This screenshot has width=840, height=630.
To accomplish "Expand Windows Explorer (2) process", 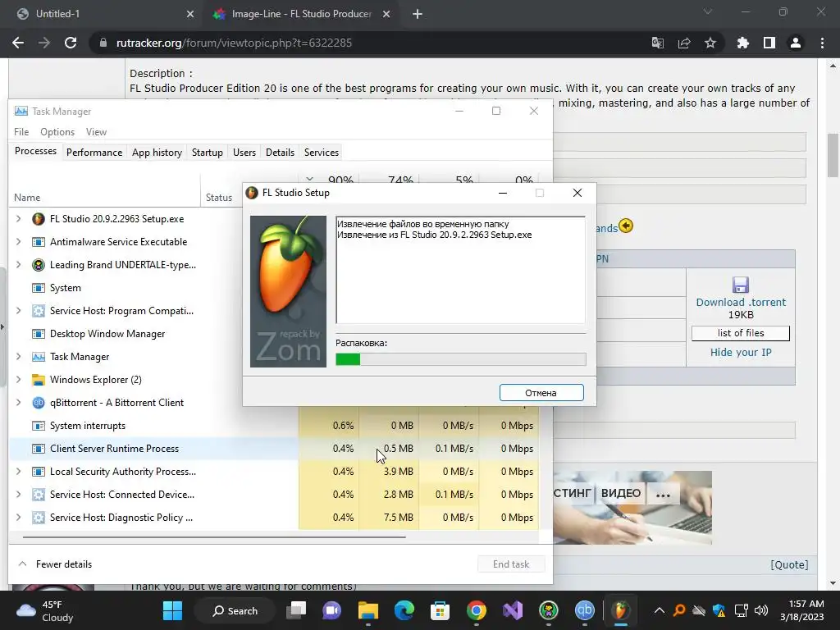I will coord(18,379).
